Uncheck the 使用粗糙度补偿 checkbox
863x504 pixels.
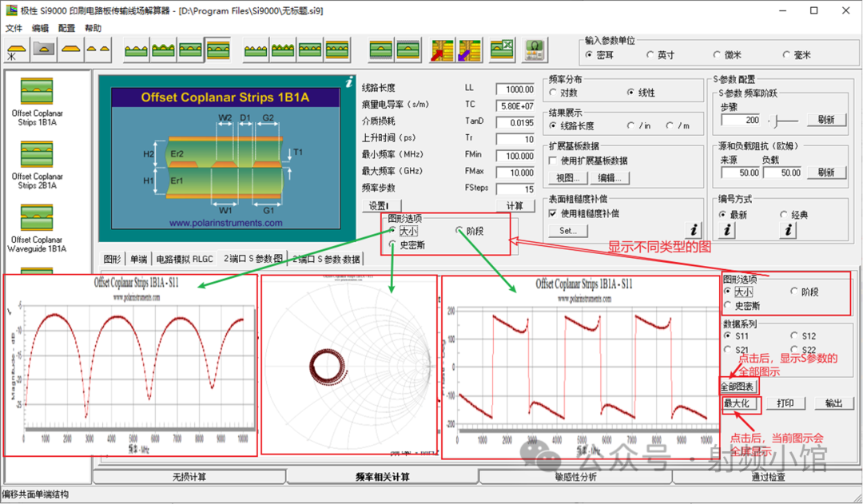pyautogui.click(x=553, y=213)
